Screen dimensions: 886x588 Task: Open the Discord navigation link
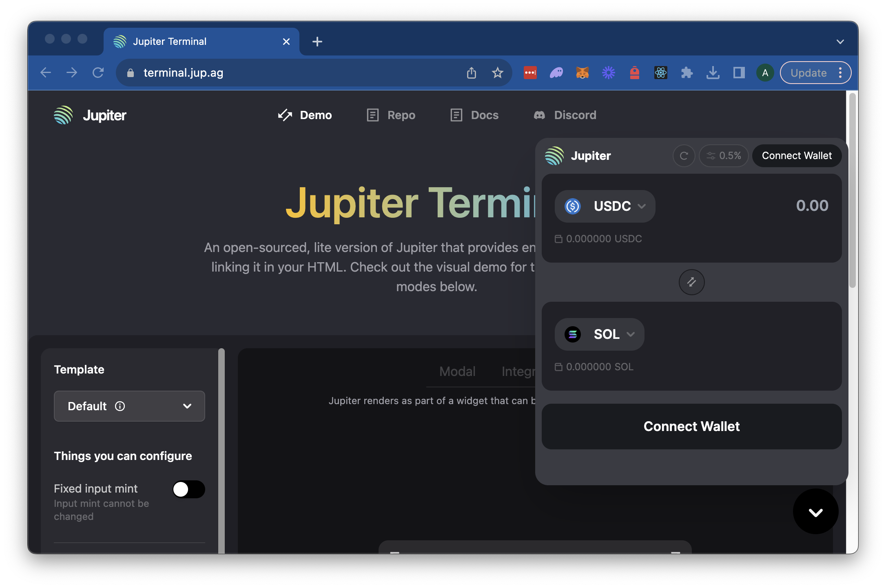[565, 115]
